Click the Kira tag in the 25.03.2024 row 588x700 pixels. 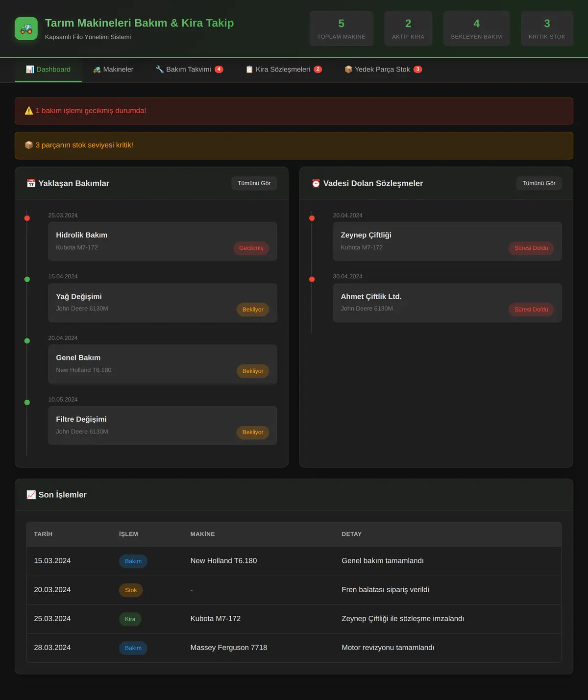tap(130, 619)
